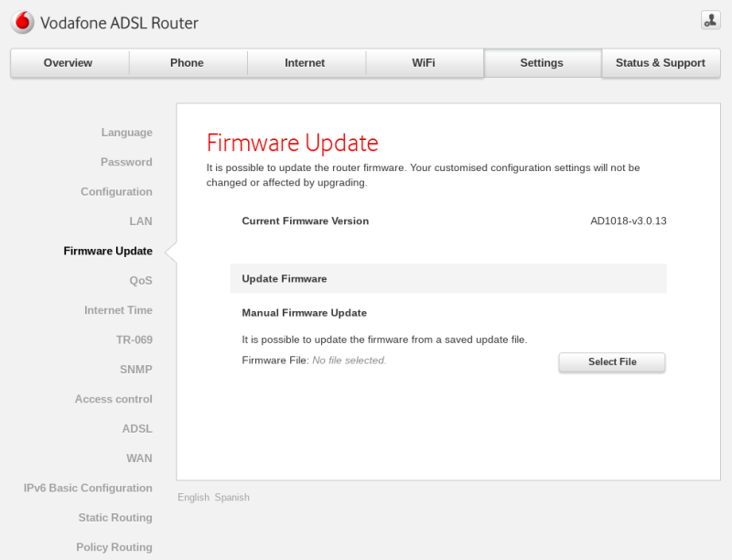Open the Language settings page

point(126,132)
